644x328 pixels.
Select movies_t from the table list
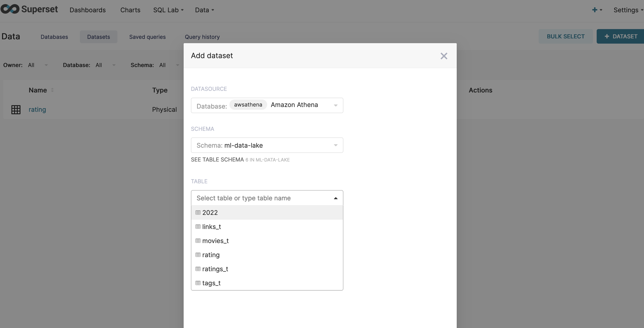pos(215,241)
